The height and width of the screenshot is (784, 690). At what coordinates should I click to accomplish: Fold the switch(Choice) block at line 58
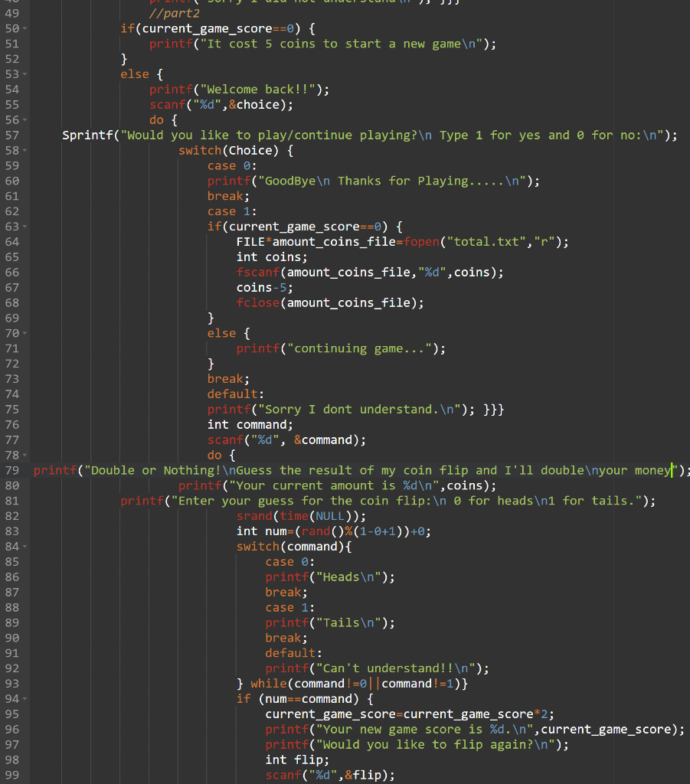click(25, 151)
